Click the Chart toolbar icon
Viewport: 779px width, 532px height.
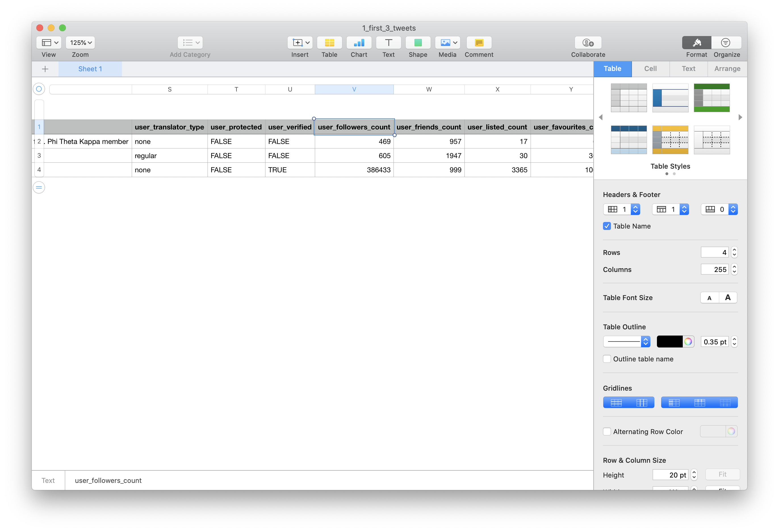coord(359,43)
